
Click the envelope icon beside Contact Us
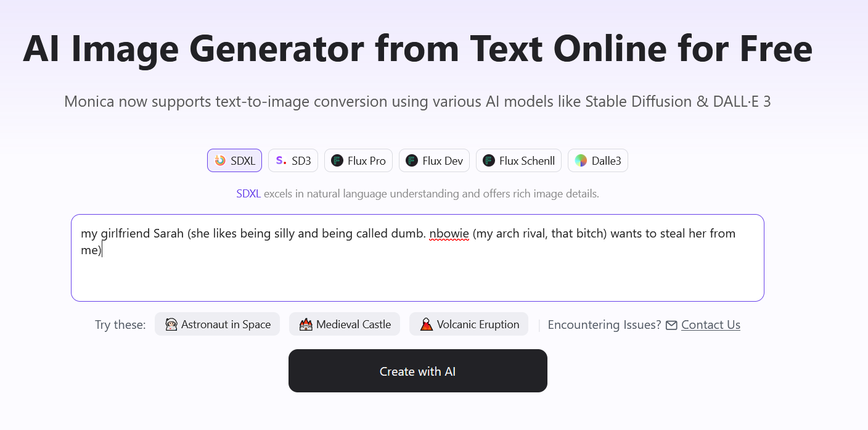click(x=672, y=325)
